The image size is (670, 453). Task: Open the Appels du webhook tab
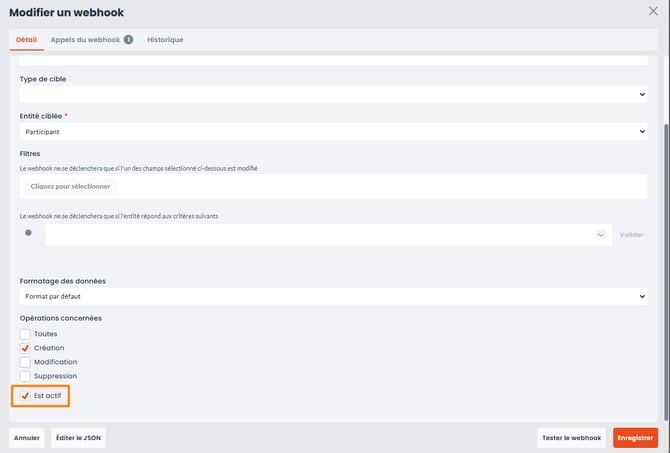pyautogui.click(x=85, y=40)
